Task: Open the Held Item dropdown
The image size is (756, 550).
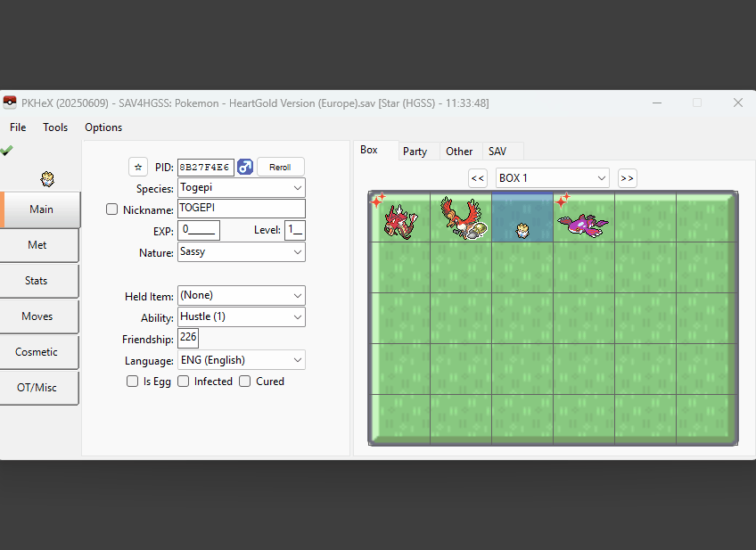Action: coord(241,295)
